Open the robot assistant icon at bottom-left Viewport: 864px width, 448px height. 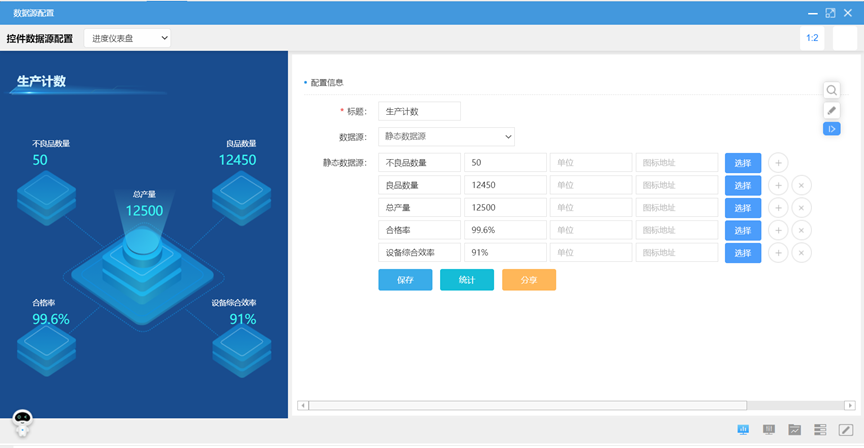tap(22, 422)
